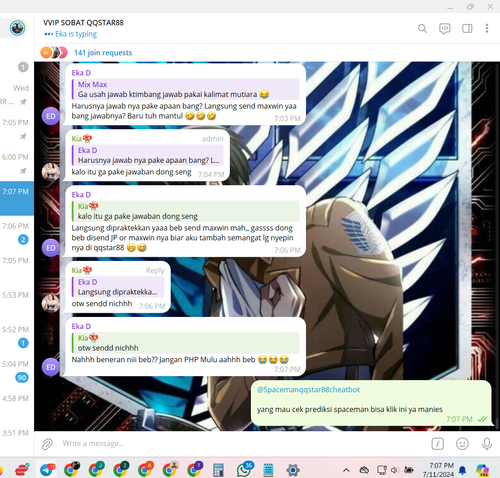Select the highlighted 7:07 PM chat in the sidebar
The width and height of the screenshot is (500, 478).
[x=17, y=198]
